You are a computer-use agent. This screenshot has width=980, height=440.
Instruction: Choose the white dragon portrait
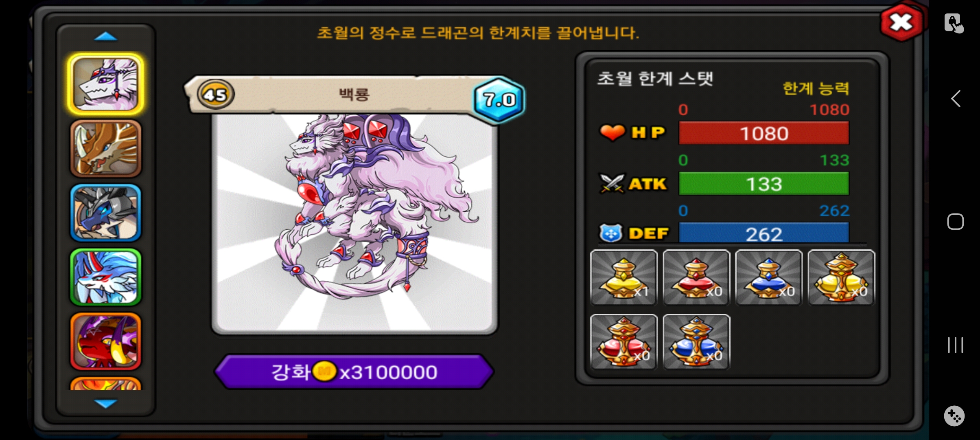[106, 84]
